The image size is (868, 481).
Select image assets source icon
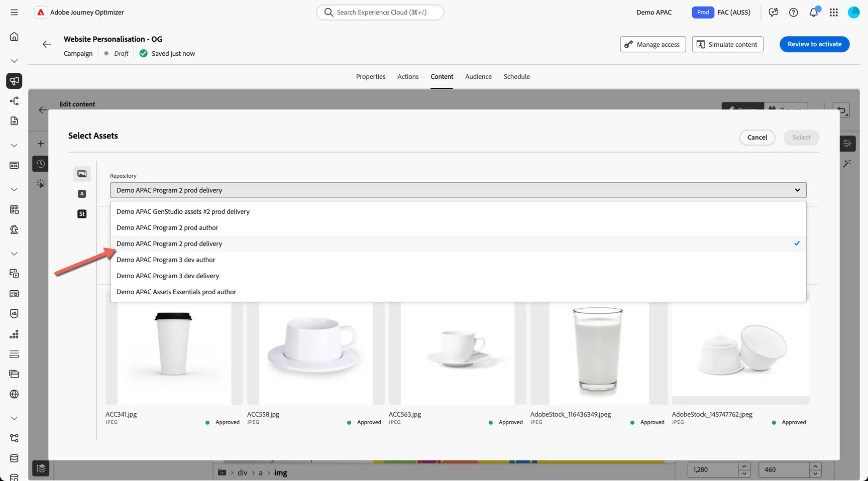(82, 174)
